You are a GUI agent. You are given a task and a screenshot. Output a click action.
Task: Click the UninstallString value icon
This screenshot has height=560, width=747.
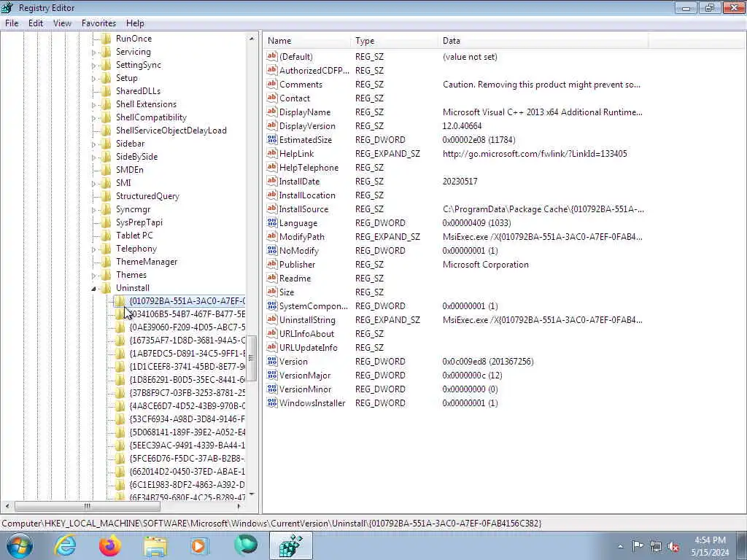272,319
